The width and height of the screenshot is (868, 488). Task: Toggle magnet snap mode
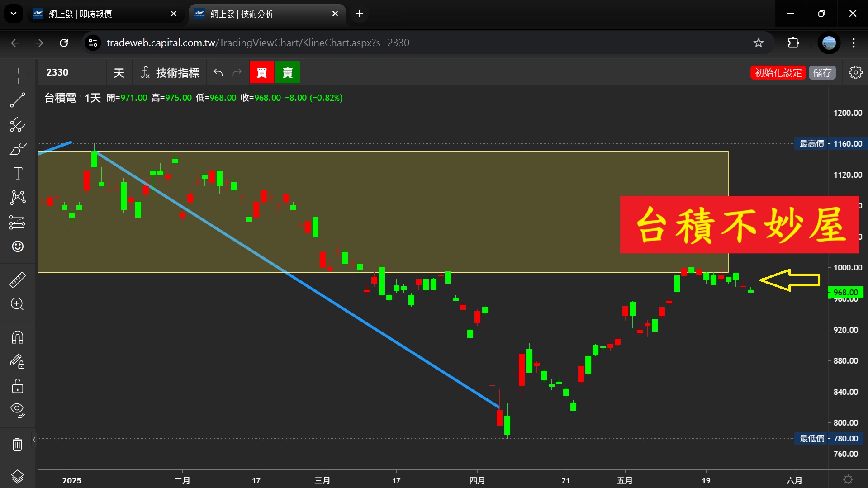(18, 337)
